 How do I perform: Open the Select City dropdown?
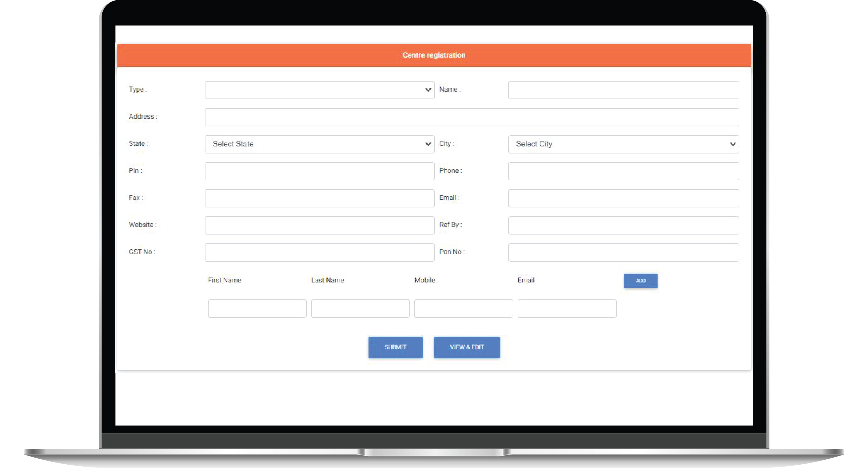[x=623, y=144]
